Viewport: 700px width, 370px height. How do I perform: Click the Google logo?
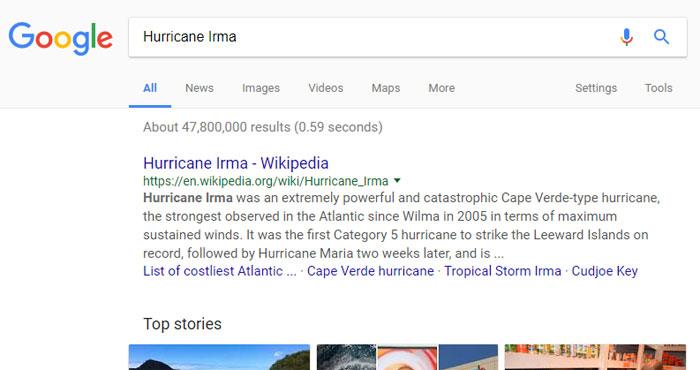(x=60, y=39)
